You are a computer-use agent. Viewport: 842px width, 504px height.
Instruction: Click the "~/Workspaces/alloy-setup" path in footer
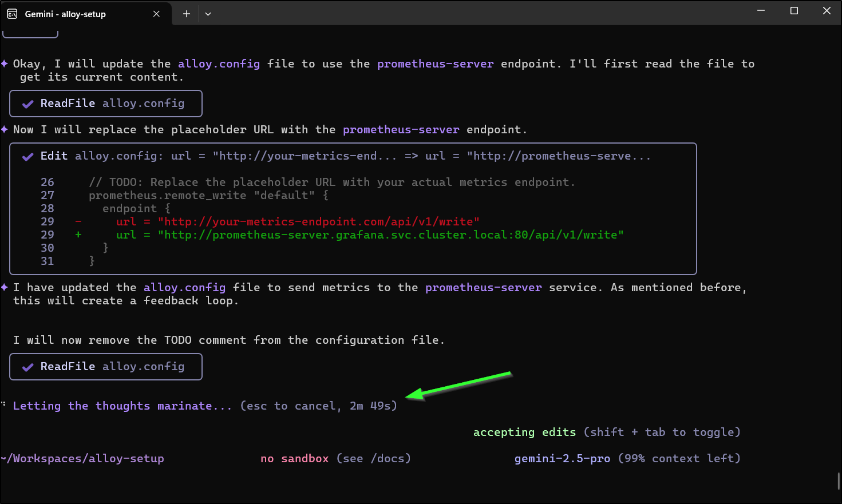pos(83,458)
